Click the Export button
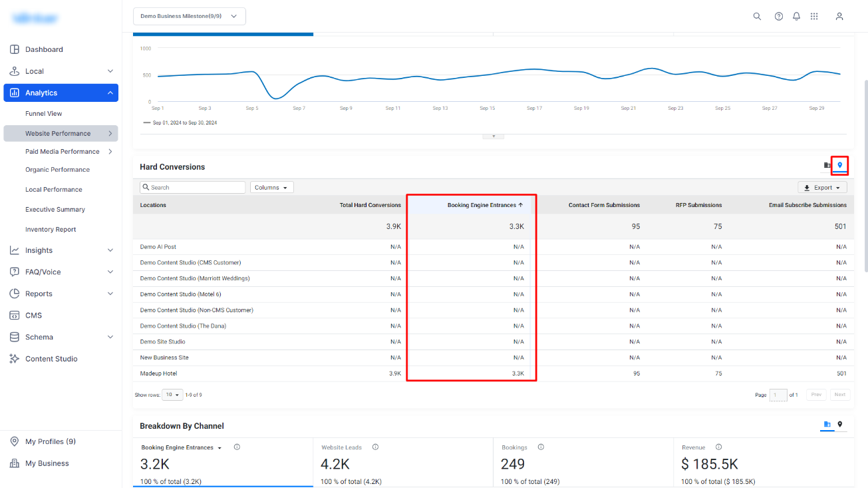 tap(823, 188)
